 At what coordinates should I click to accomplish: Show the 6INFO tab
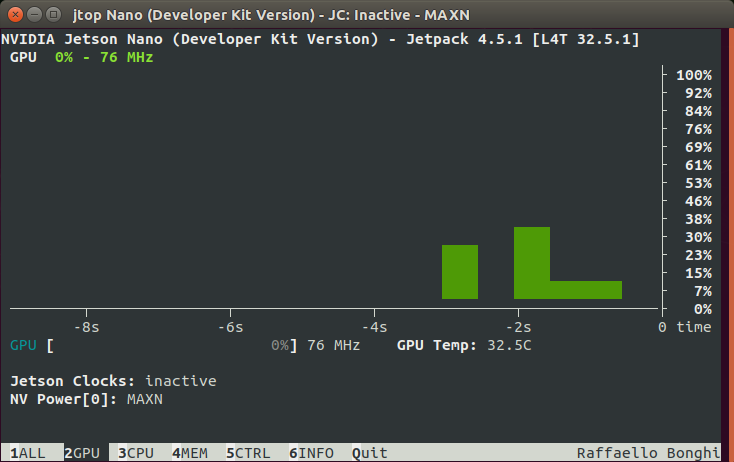pos(311,453)
